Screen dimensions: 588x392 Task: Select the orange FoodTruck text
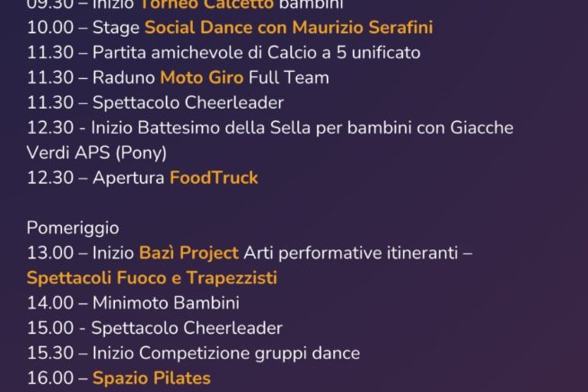point(214,178)
